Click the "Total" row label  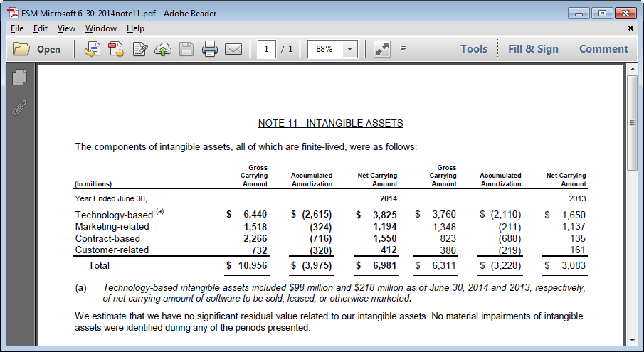99,265
